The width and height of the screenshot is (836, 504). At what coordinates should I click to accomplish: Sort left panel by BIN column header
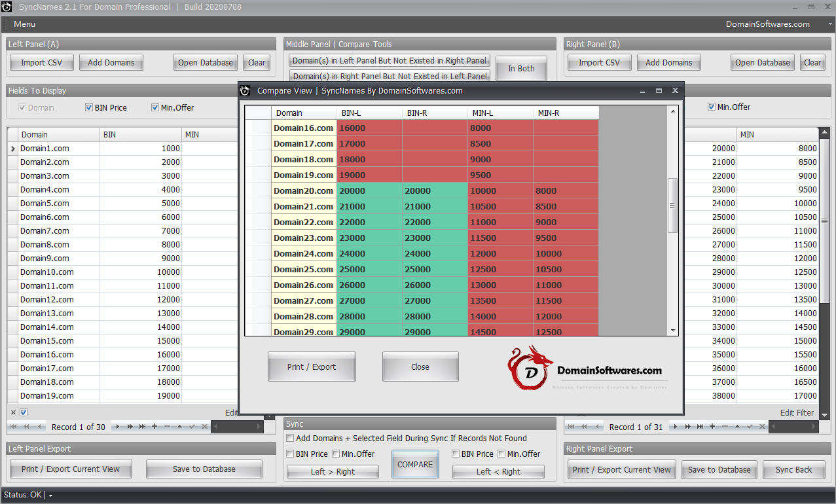[x=141, y=135]
